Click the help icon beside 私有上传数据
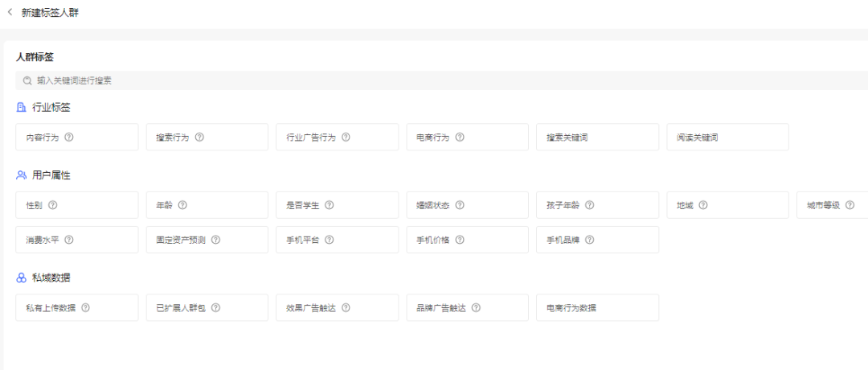Viewport: 868px width, 370px height. [85, 307]
